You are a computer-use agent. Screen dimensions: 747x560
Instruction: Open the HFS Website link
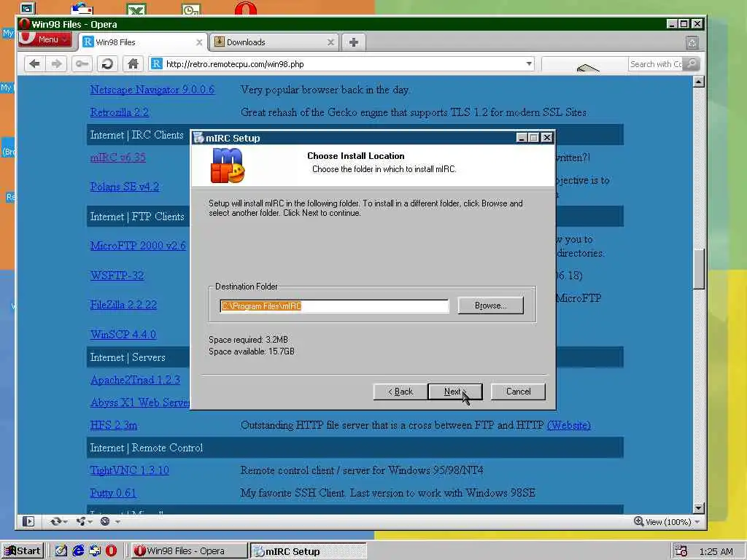click(x=569, y=425)
